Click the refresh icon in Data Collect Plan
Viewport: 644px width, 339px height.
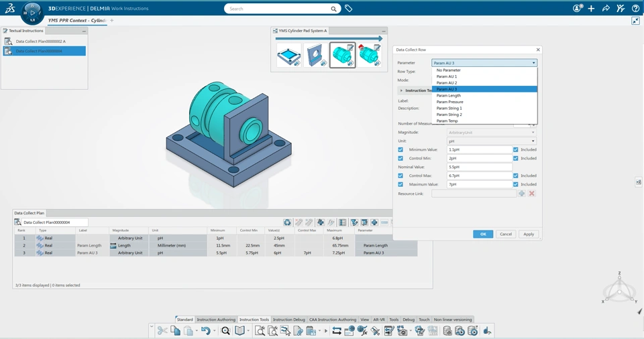pos(287,222)
